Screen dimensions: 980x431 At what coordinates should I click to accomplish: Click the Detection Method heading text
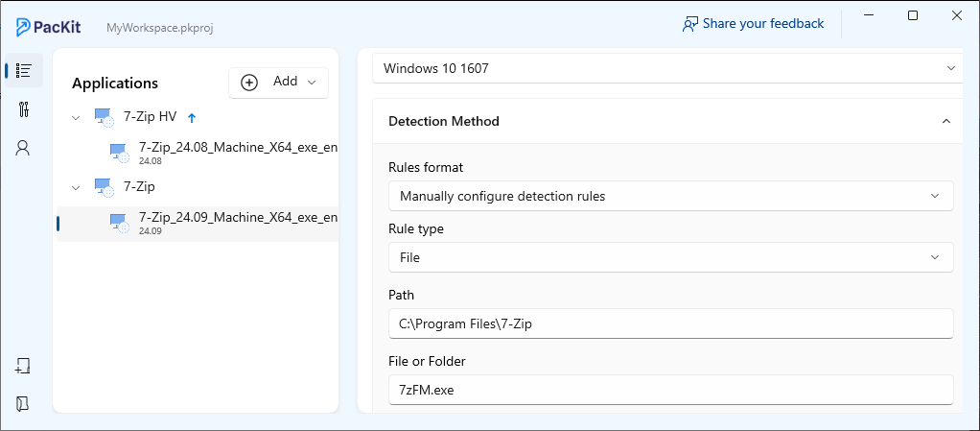(x=444, y=121)
